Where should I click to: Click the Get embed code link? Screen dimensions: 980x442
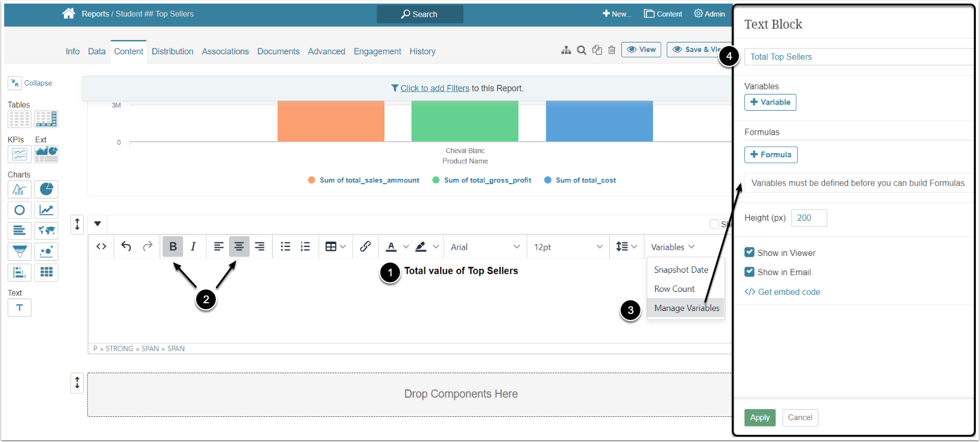[789, 292]
